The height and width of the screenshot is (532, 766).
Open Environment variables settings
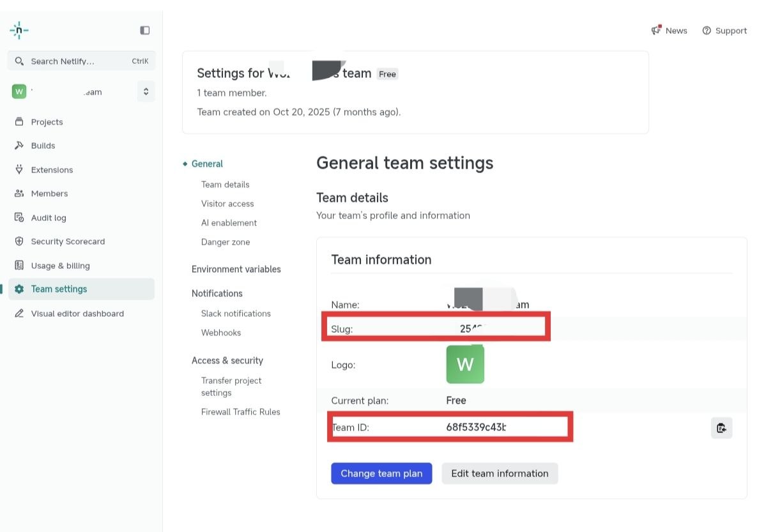[236, 269]
